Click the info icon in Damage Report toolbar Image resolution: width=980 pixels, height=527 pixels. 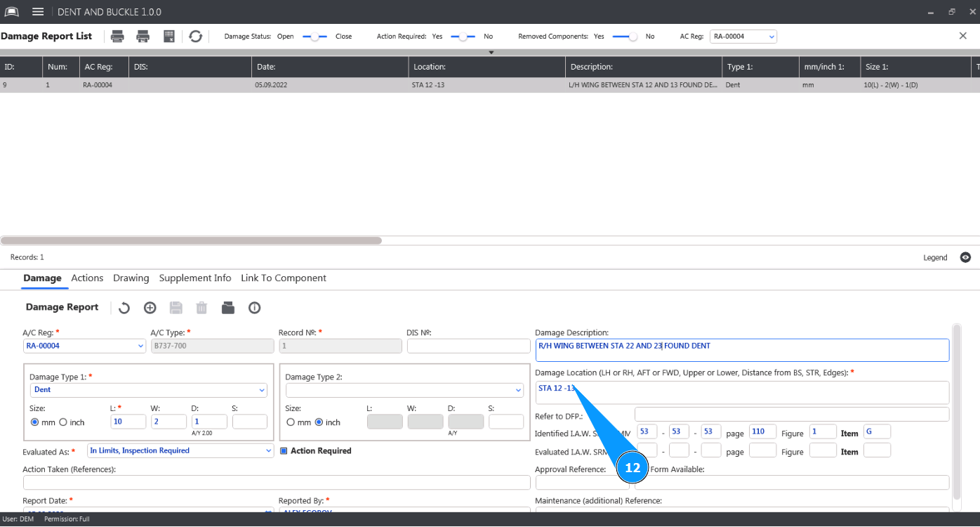click(254, 308)
